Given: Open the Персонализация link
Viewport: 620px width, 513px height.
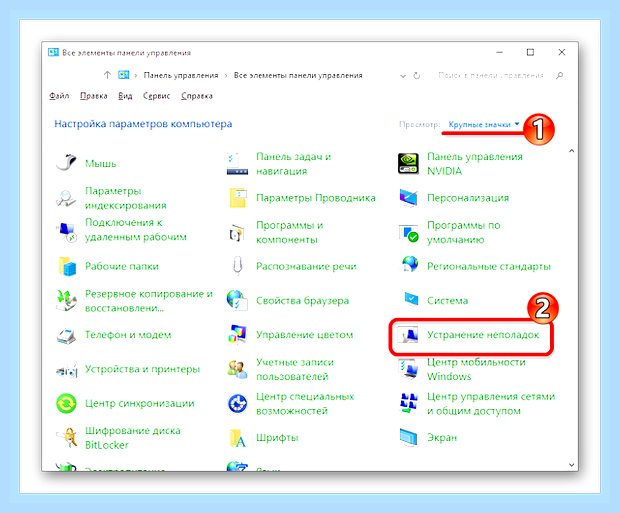Looking at the screenshot, I should point(468,198).
